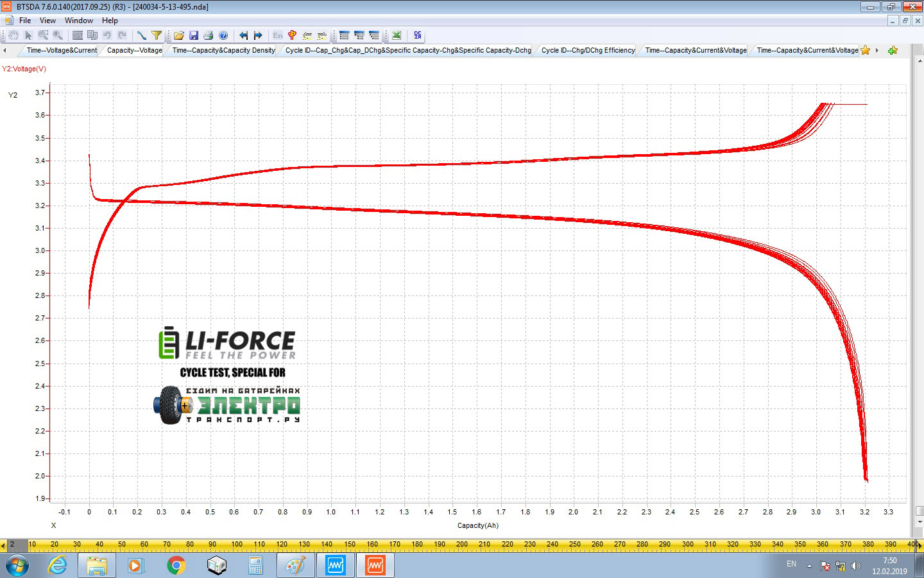Switch to Cycle ID--Chg/DChg Efficiency tab
The width and height of the screenshot is (924, 578).
tap(588, 50)
